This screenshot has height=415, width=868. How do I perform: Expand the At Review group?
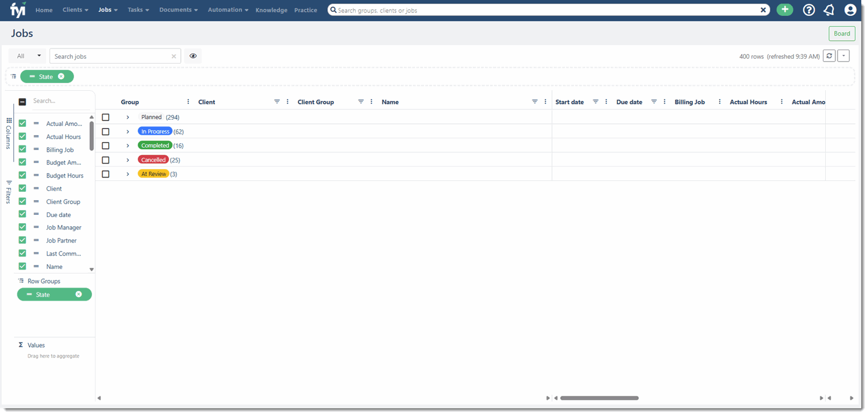(x=128, y=174)
